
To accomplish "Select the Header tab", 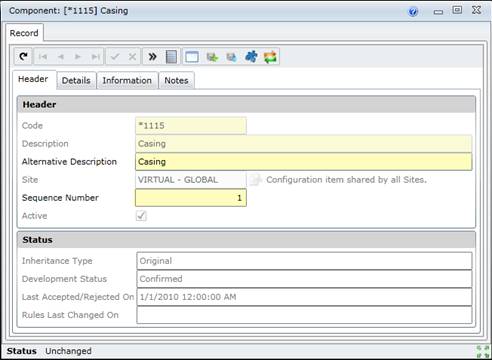I will click(x=33, y=79).
